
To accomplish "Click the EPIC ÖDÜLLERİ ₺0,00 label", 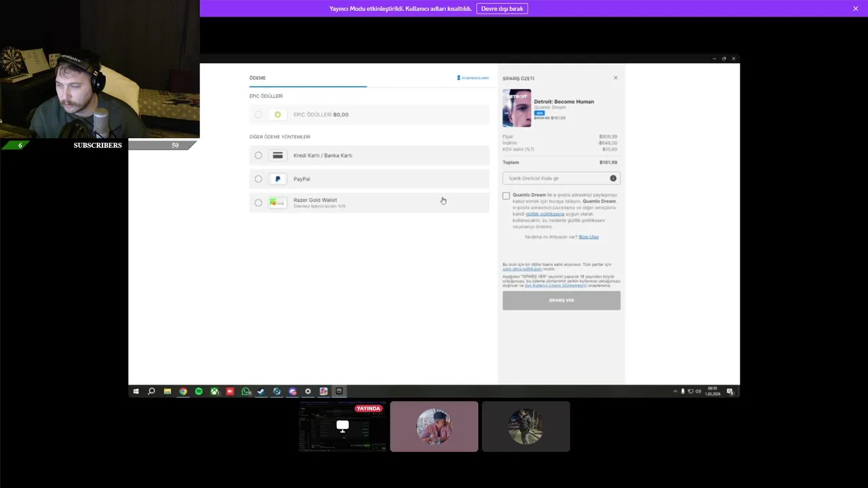I will [x=321, y=115].
